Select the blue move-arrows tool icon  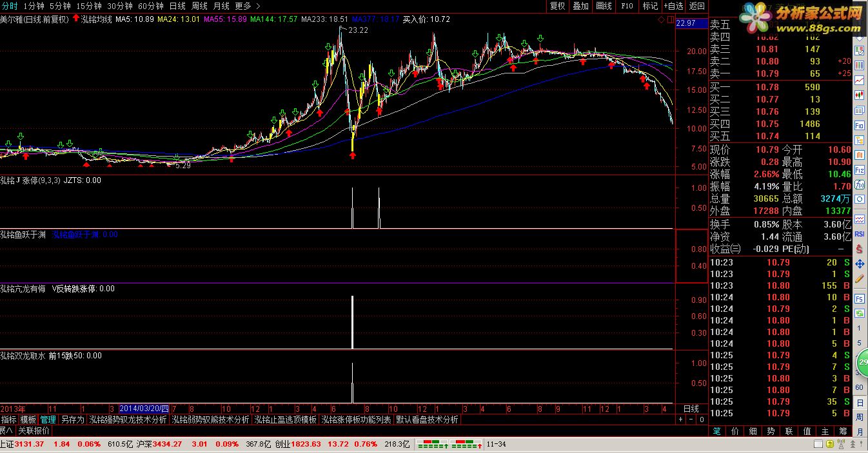859,264
